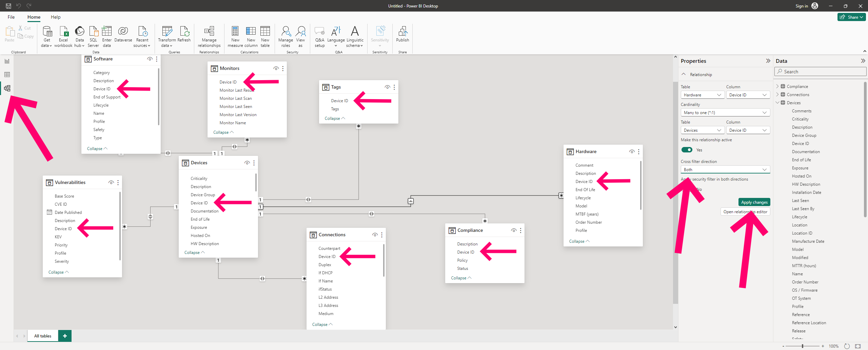The image size is (868, 350).
Task: Toggle Make this relationship active switch
Action: coord(687,150)
